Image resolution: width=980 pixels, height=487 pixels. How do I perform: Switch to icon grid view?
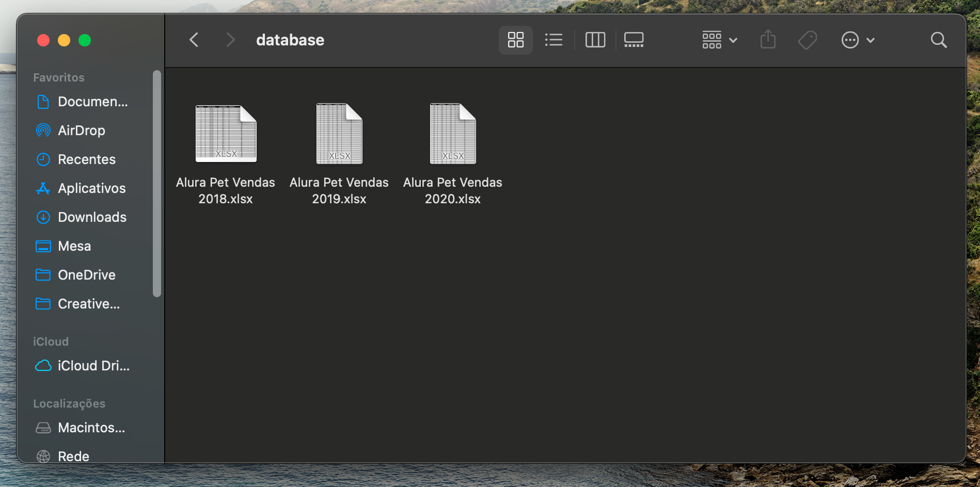pyautogui.click(x=516, y=40)
